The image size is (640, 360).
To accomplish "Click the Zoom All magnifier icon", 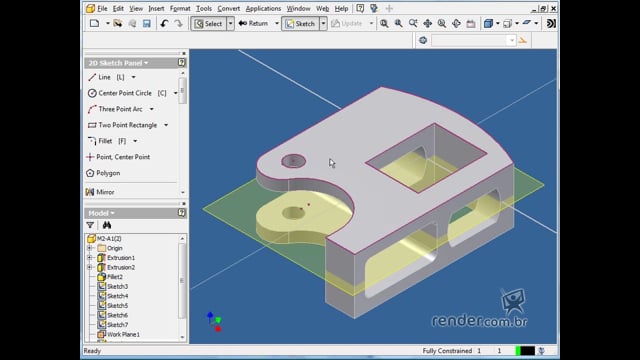I will [x=384, y=24].
